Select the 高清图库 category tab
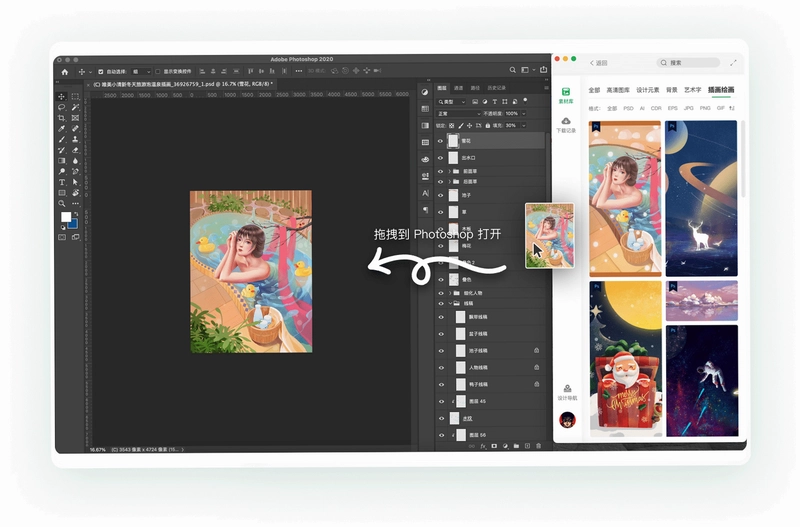The width and height of the screenshot is (800, 527). tap(618, 90)
